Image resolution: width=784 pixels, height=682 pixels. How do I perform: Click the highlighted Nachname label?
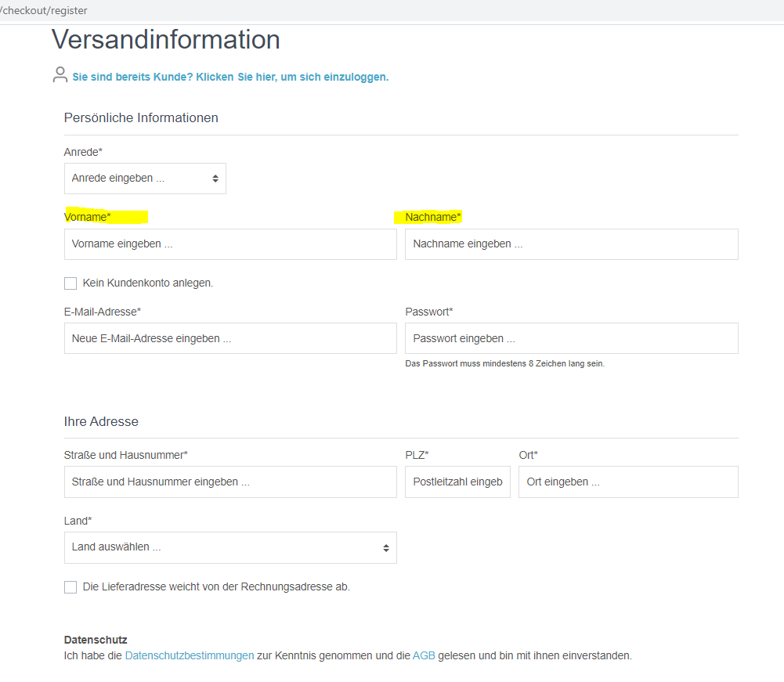(433, 217)
